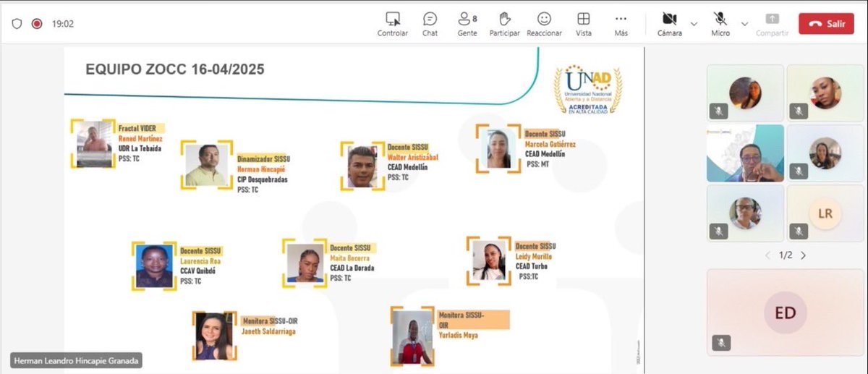Click Leidy Murillo's photo on the slide
The height and width of the screenshot is (374, 868).
point(489,260)
